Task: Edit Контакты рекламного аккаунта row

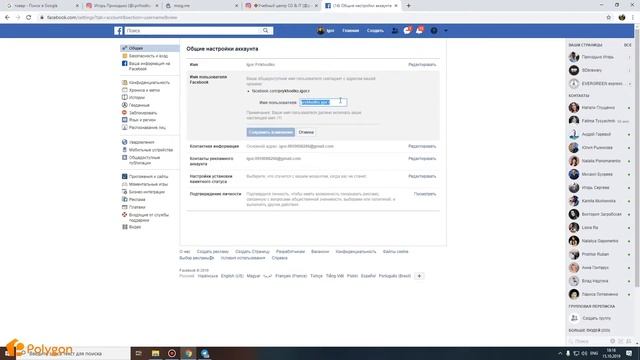Action: (x=422, y=158)
